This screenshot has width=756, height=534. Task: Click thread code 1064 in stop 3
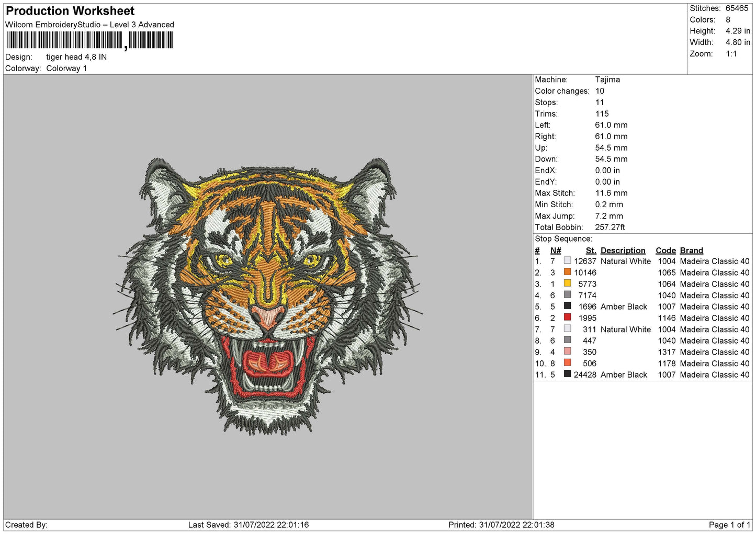coord(667,284)
